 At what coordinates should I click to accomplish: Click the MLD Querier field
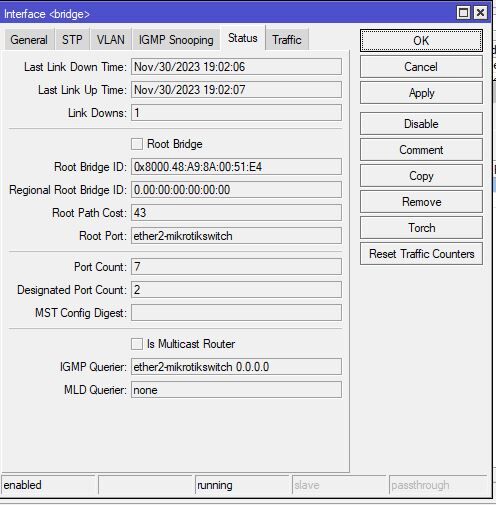(x=236, y=390)
